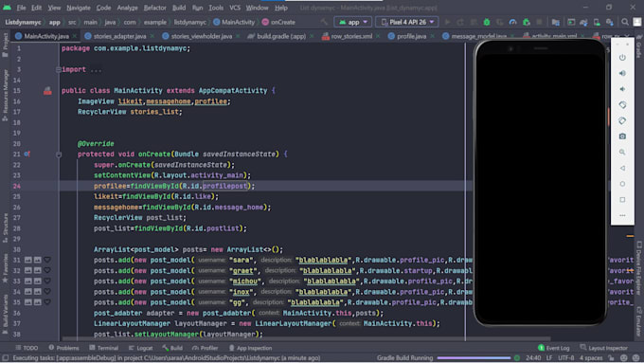The image size is (644, 363).
Task: Click the Gradle Build Running progress bar
Action: (x=474, y=358)
